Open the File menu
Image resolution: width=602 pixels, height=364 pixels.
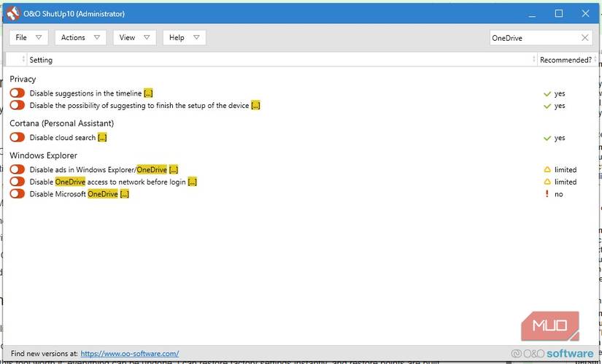tap(28, 38)
